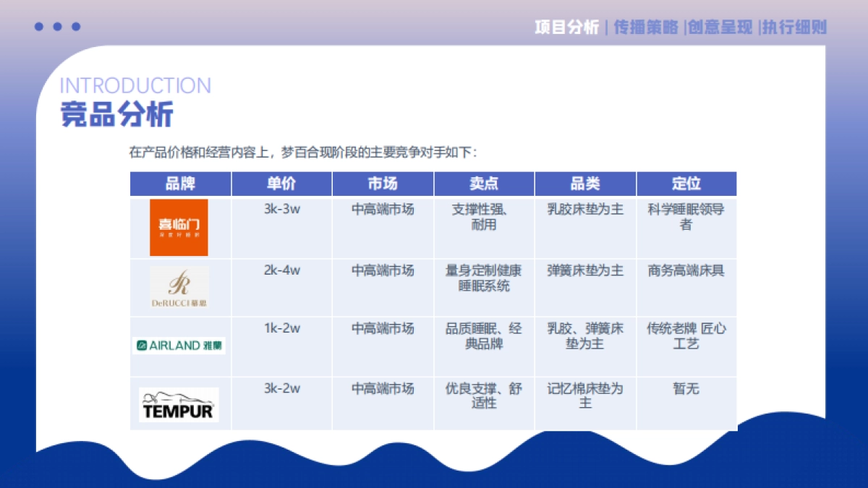Select the 竞品分析 slide title

tap(116, 114)
